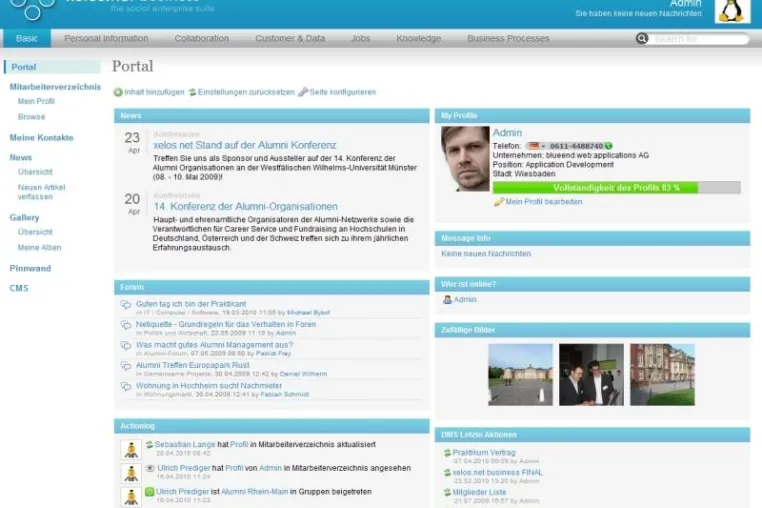762x508 pixels.
Task: Open Mitarbeiterverzeichnis in the sidebar
Action: tap(55, 87)
